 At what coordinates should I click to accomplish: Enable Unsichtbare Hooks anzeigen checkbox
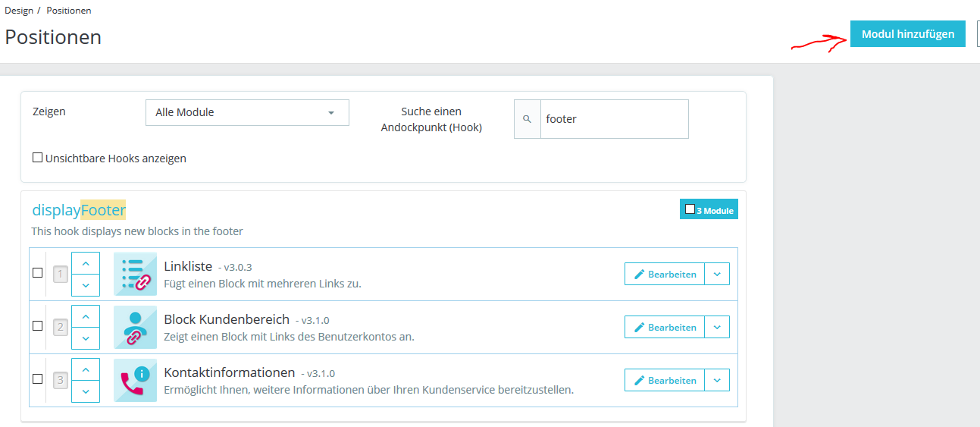coord(37,158)
